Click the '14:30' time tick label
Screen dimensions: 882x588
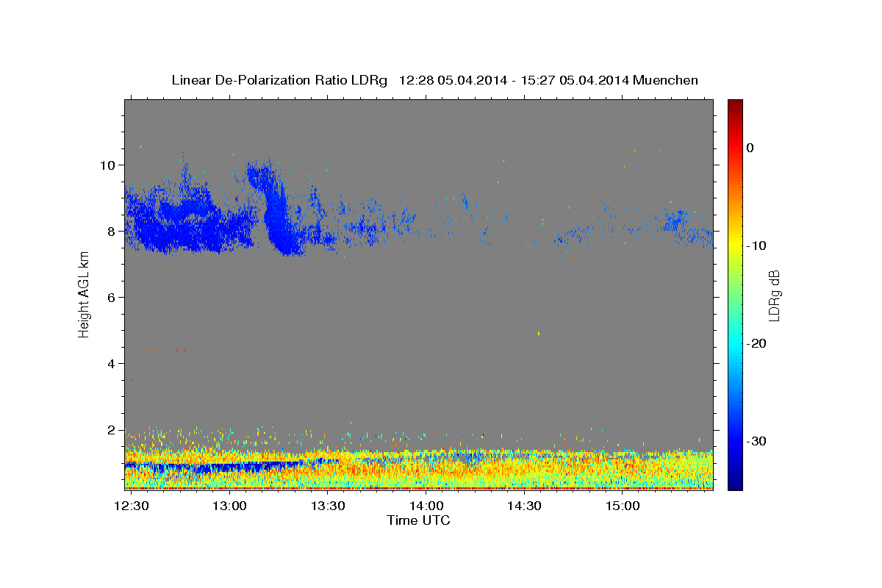[525, 506]
